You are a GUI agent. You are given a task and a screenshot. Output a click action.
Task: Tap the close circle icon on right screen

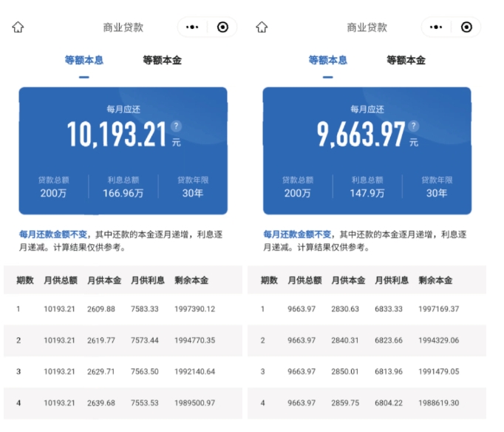[x=467, y=27]
